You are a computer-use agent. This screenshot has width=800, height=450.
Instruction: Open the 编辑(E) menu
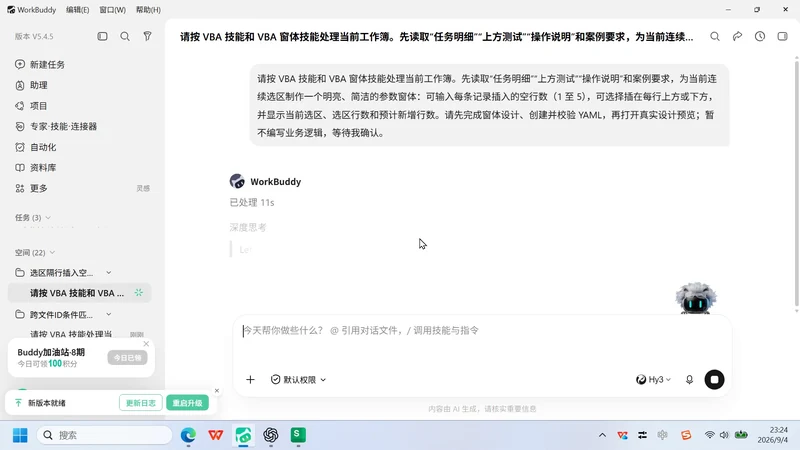[x=78, y=10]
